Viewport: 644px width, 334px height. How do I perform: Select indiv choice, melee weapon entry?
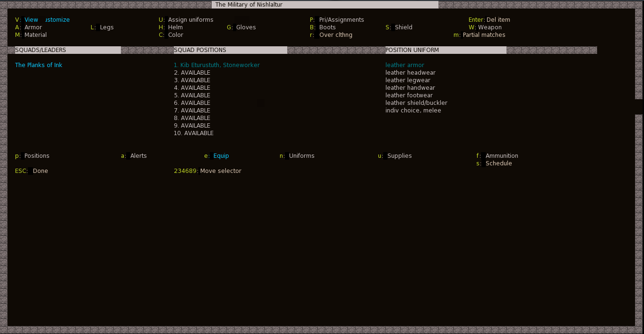tap(413, 111)
